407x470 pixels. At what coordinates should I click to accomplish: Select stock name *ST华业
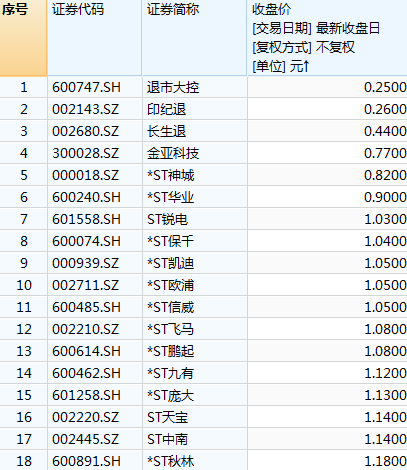pos(170,197)
